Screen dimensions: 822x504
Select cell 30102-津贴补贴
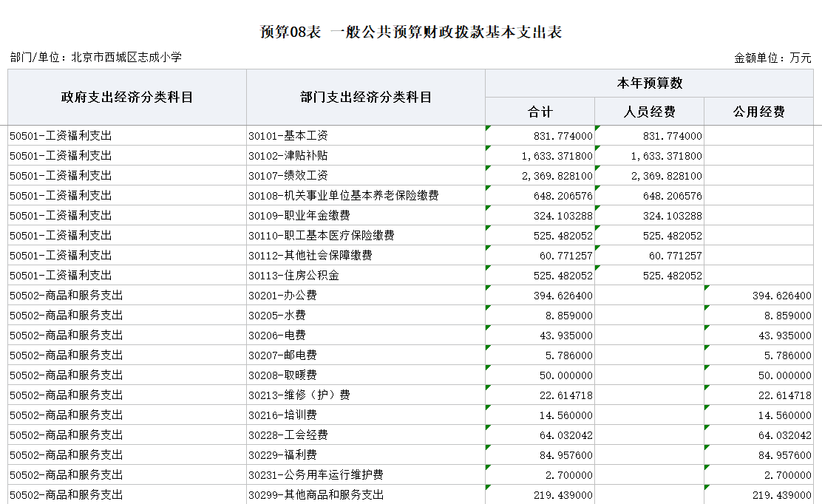pos(366,156)
